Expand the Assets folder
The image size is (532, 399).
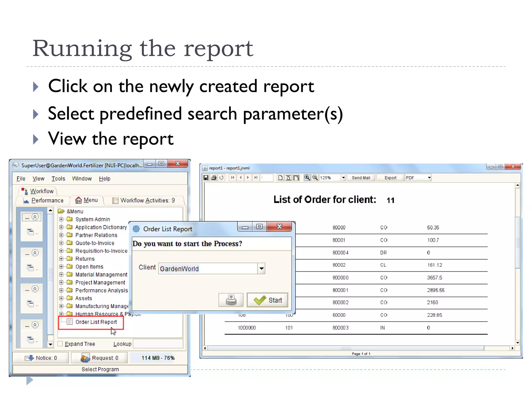click(61, 298)
